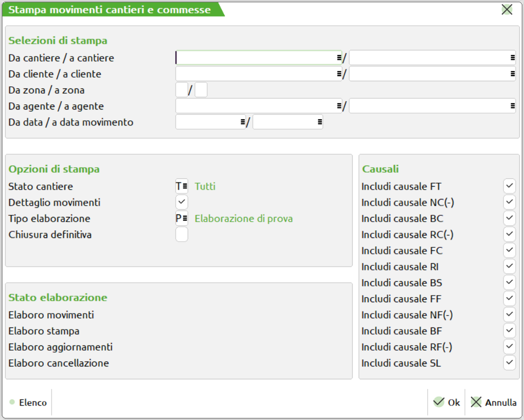This screenshot has width=524, height=420.
Task: Expand 'Stato cantiere' selection list
Action: pos(185,186)
